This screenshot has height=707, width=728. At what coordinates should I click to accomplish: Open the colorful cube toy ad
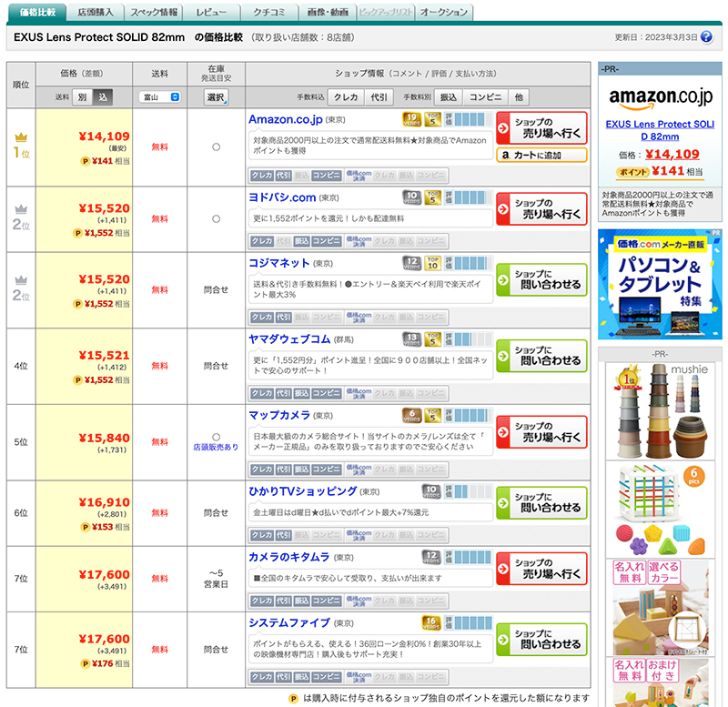(660, 510)
